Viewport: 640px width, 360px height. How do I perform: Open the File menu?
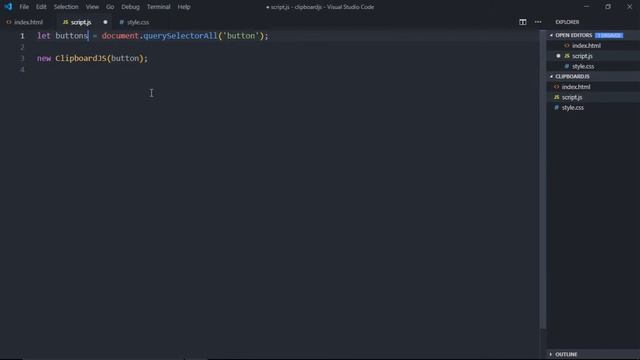point(24,7)
